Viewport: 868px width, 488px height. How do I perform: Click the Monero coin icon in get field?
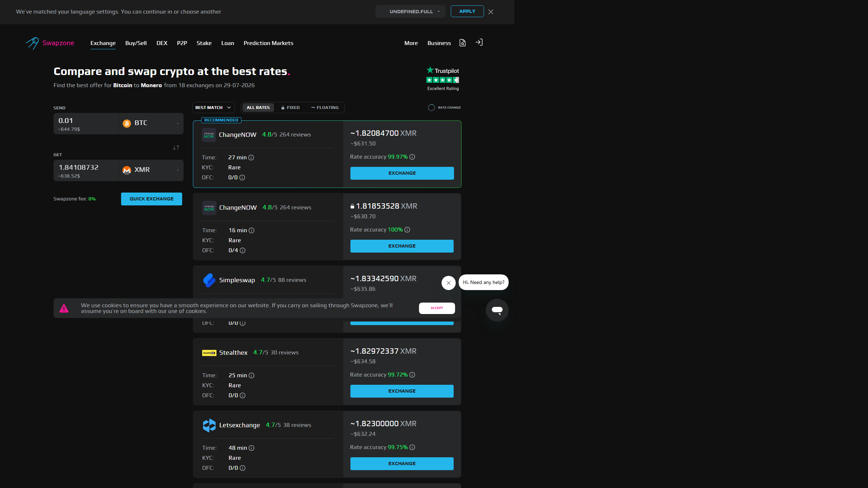(127, 170)
